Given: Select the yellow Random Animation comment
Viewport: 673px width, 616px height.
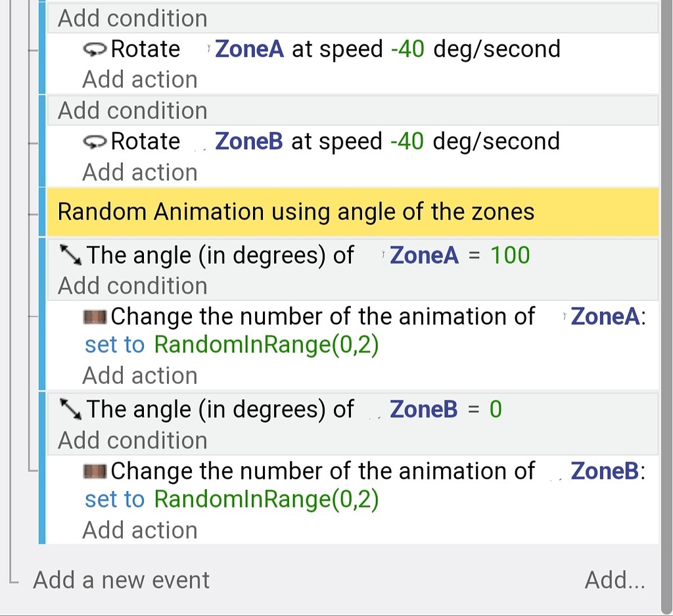Looking at the screenshot, I should click(x=296, y=211).
